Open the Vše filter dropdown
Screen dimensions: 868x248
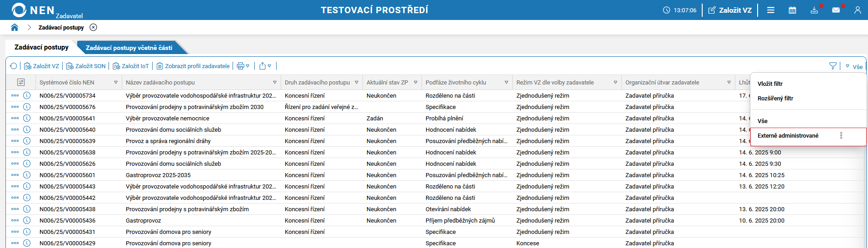pos(854,66)
